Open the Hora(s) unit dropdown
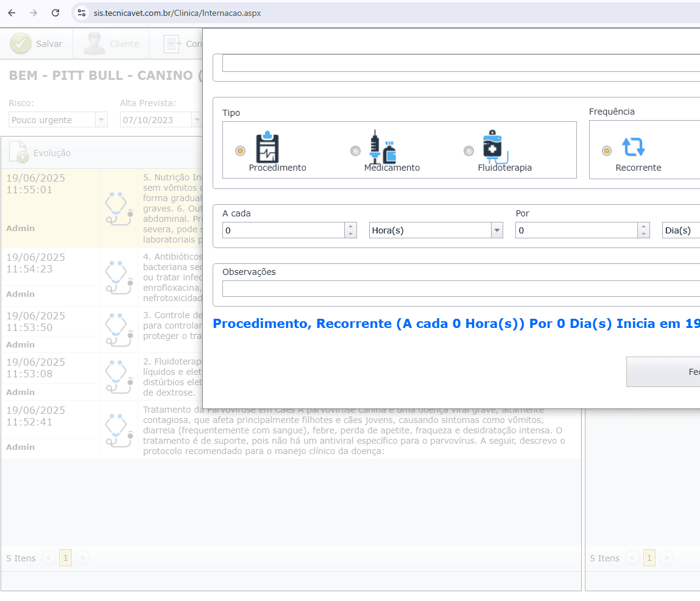Viewport: 700px width, 601px height. [497, 230]
